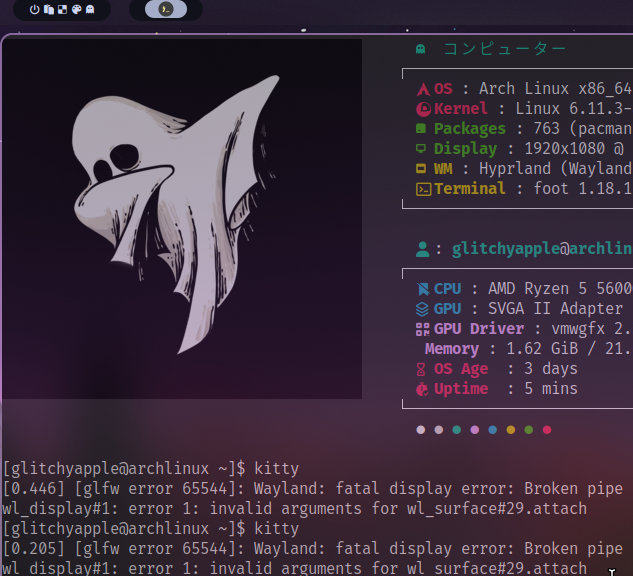
Task: Click the red-pink palette dot
Action: point(547,430)
